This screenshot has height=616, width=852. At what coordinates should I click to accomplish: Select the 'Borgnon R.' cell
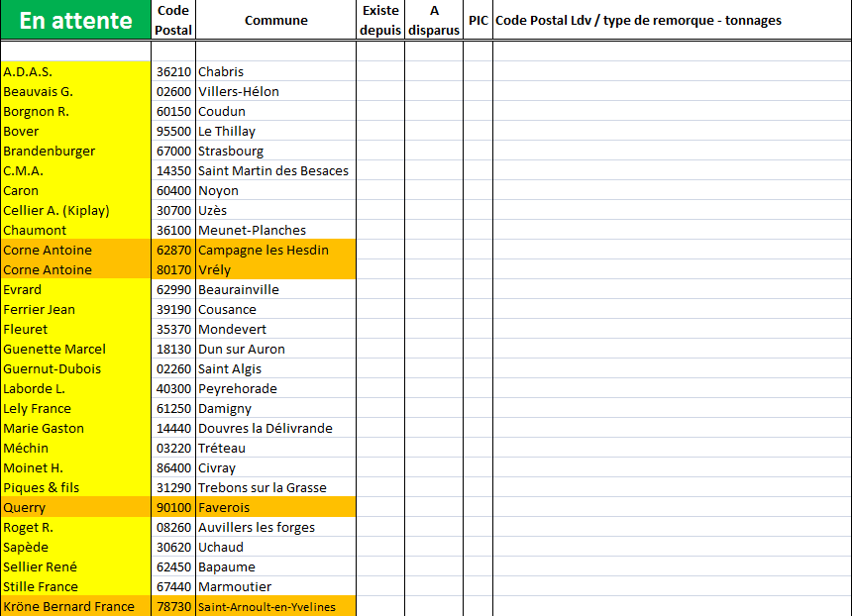coord(75,111)
